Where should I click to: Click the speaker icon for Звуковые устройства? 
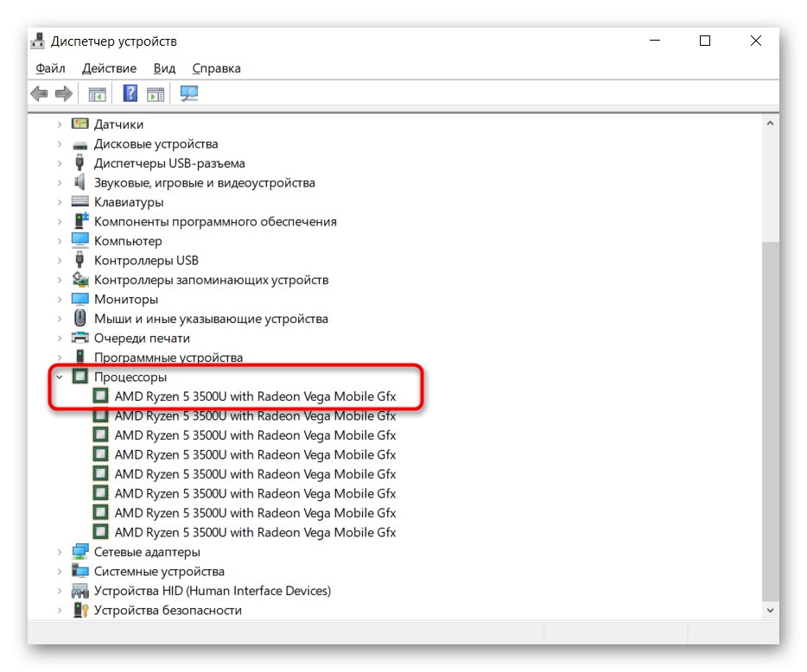click(x=79, y=181)
